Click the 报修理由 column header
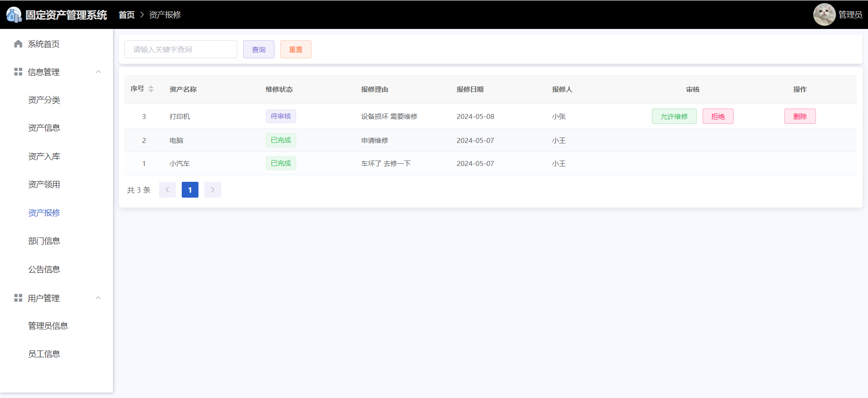868x398 pixels. click(x=375, y=90)
